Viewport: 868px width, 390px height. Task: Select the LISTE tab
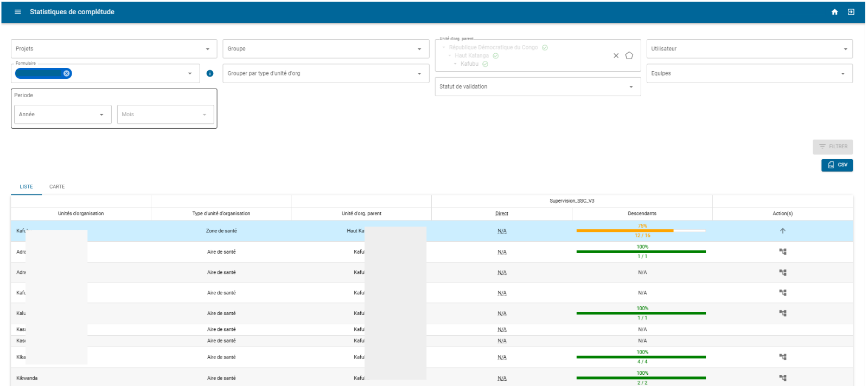(x=27, y=187)
